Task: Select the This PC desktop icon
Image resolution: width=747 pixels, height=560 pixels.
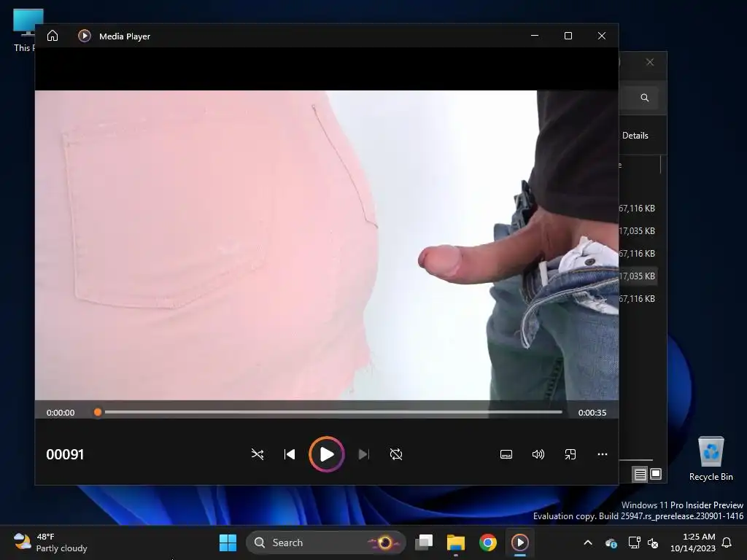Action: 24,30
